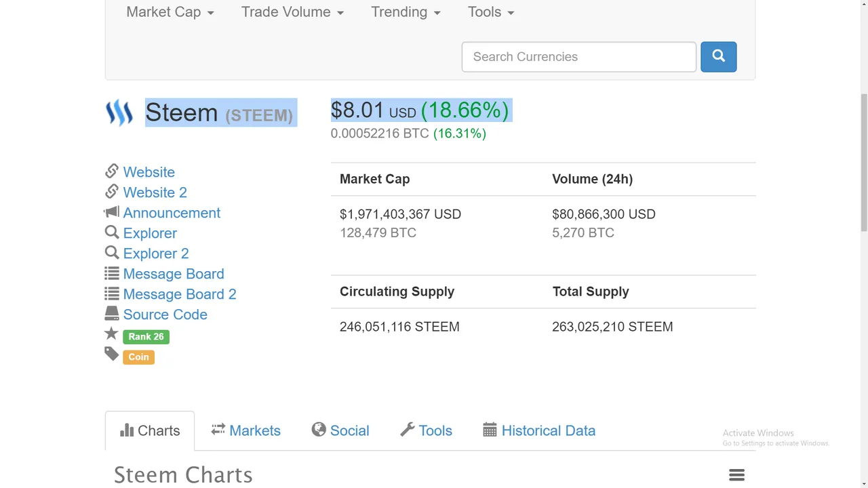Click the 263,025,210 STEEM total supply
This screenshot has height=488, width=868.
[612, 327]
